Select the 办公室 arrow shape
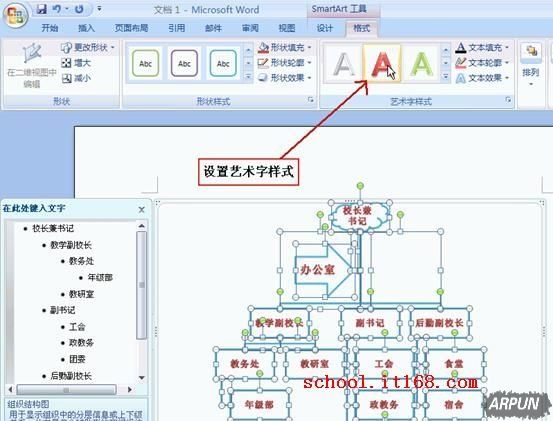 tap(323, 270)
